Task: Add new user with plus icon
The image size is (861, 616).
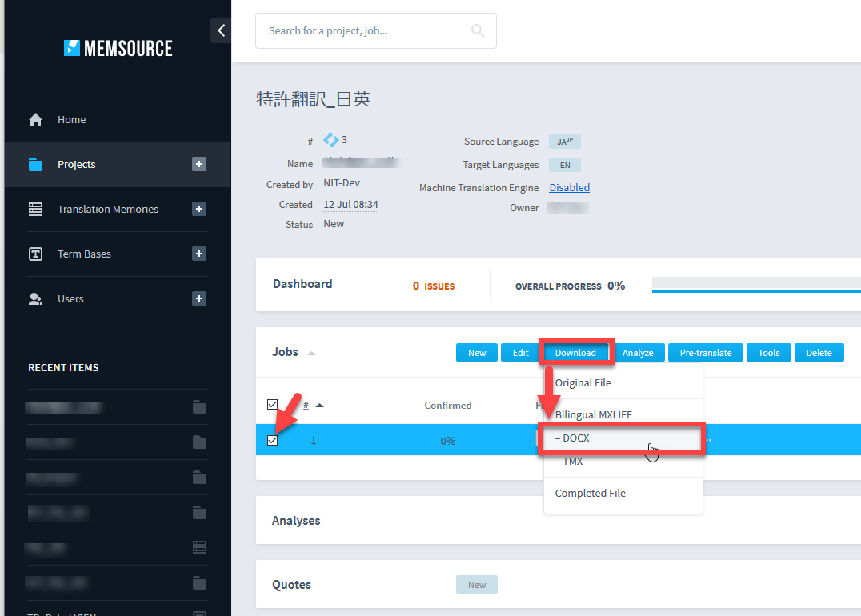Action: click(x=199, y=298)
